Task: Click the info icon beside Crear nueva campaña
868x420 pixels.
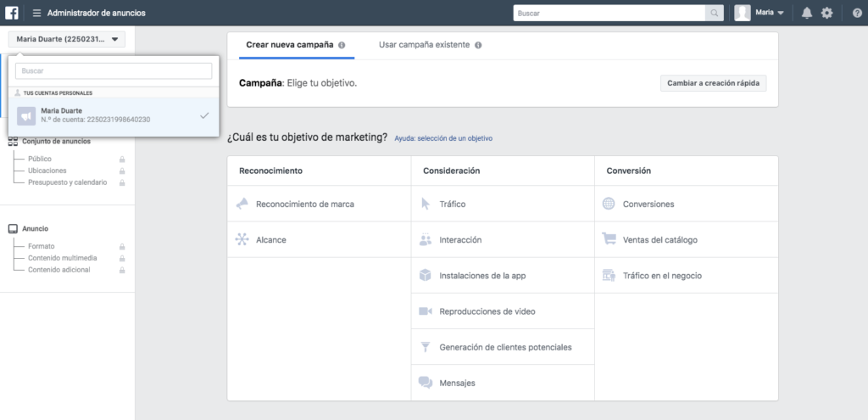Action: point(342,45)
